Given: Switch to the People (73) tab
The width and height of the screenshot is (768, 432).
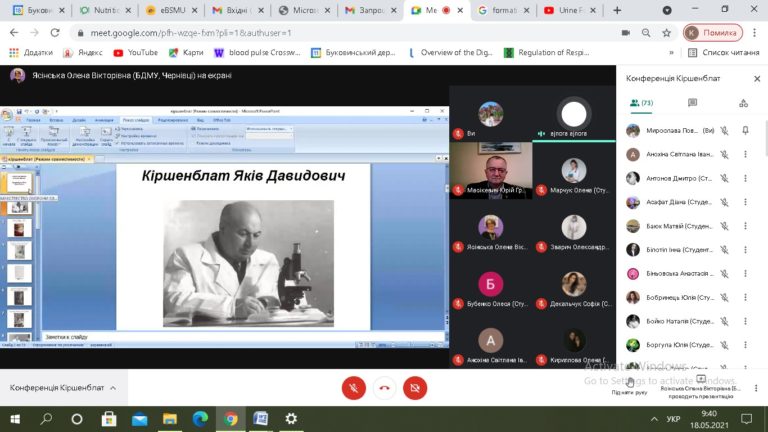Looking at the screenshot, I should (641, 103).
